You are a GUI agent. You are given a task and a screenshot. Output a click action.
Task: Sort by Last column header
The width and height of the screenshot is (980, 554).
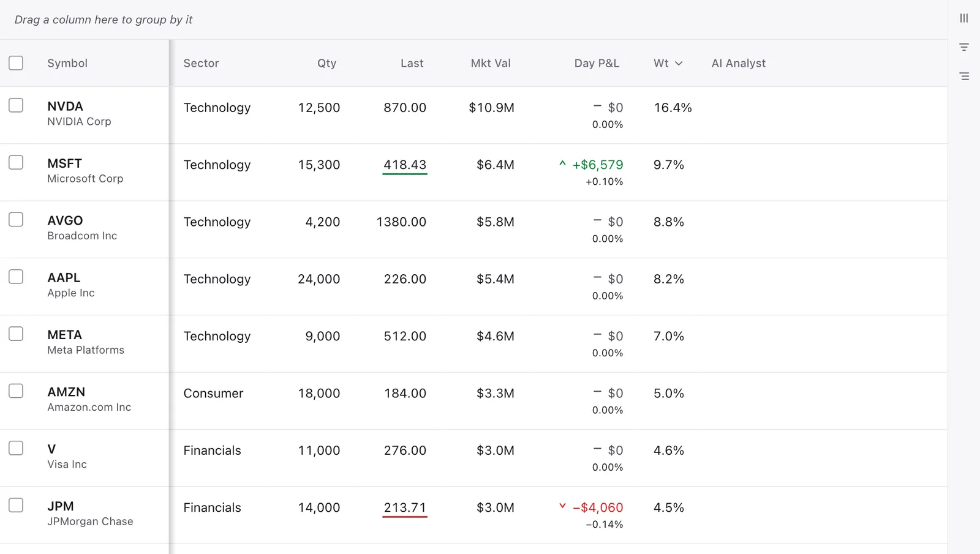pyautogui.click(x=412, y=63)
